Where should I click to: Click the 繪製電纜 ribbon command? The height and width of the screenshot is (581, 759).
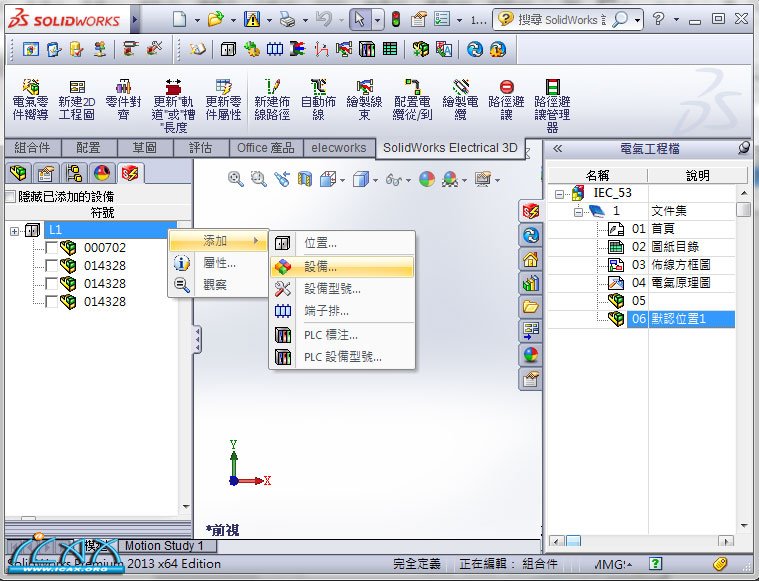pyautogui.click(x=460, y=100)
